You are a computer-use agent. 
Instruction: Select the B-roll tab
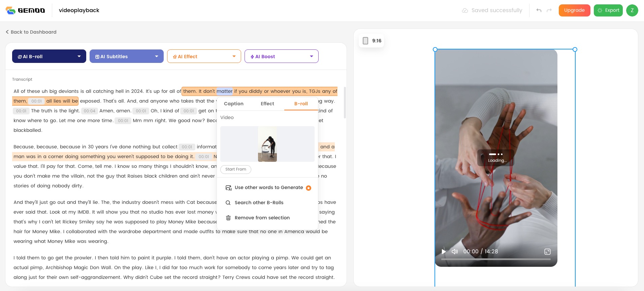301,104
